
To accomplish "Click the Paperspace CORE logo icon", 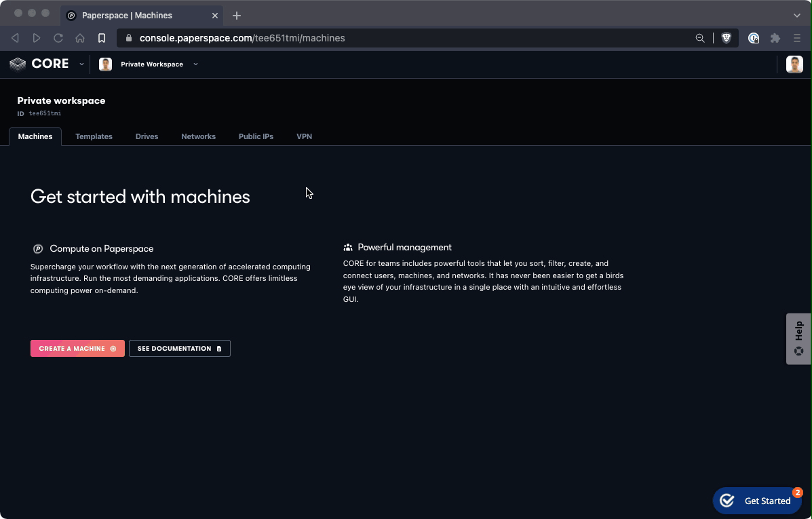I will tap(18, 64).
